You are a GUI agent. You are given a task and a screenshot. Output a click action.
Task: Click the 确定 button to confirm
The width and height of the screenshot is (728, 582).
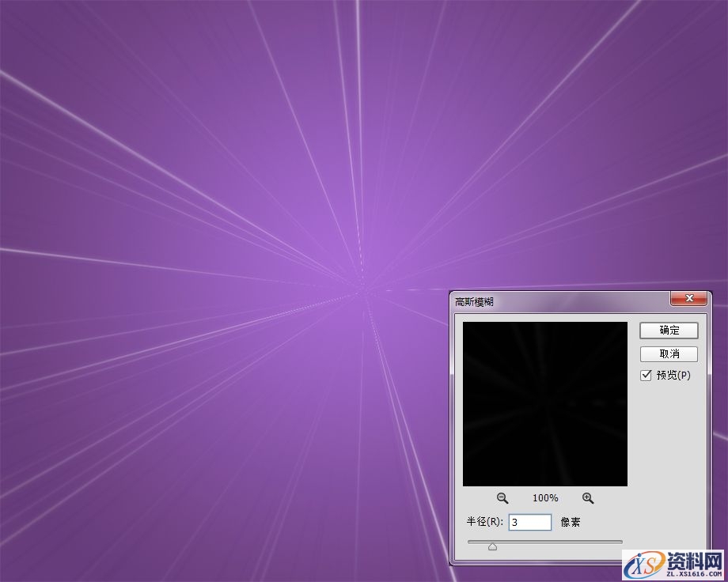(x=669, y=331)
